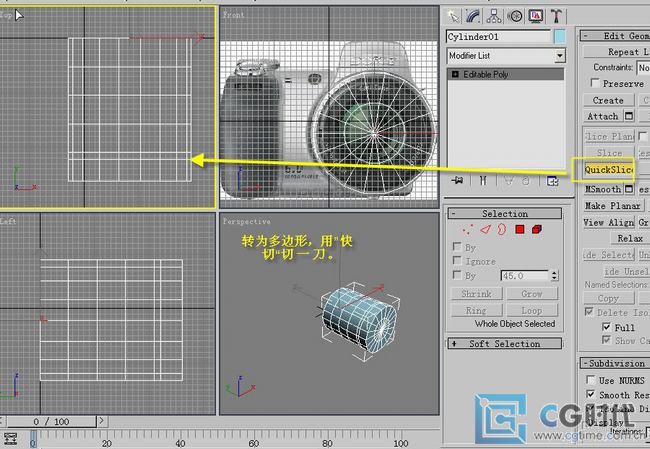650x449 pixels.
Task: Open MSmooth settings box
Action: pos(629,189)
